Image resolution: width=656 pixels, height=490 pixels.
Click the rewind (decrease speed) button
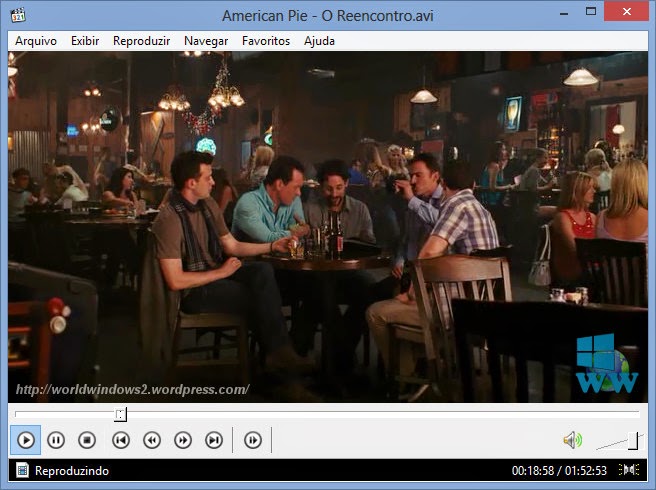coord(152,440)
